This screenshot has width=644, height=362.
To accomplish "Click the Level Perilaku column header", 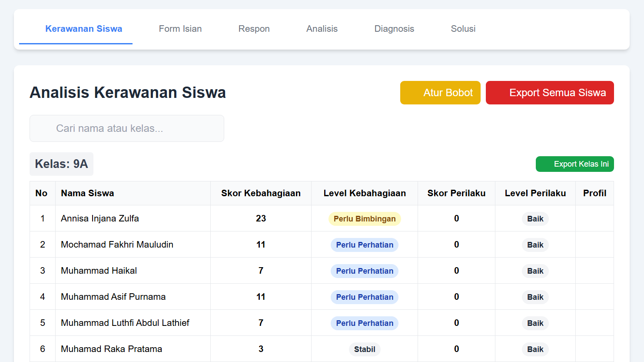I will [535, 193].
